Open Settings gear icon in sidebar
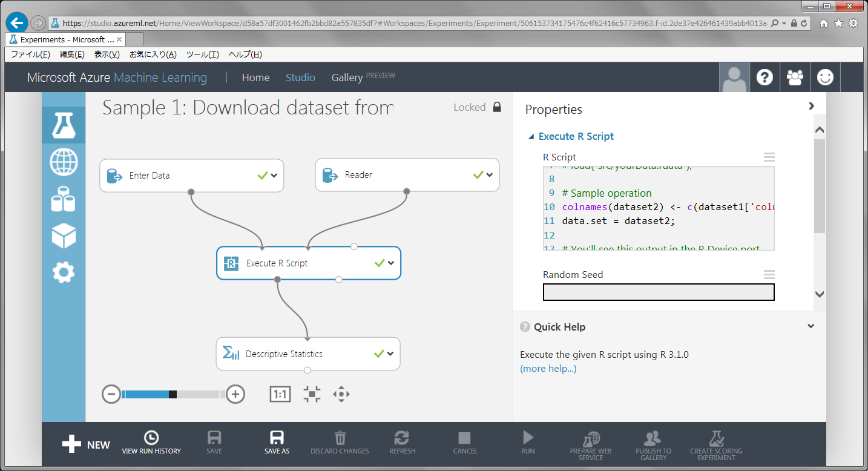 (x=64, y=272)
